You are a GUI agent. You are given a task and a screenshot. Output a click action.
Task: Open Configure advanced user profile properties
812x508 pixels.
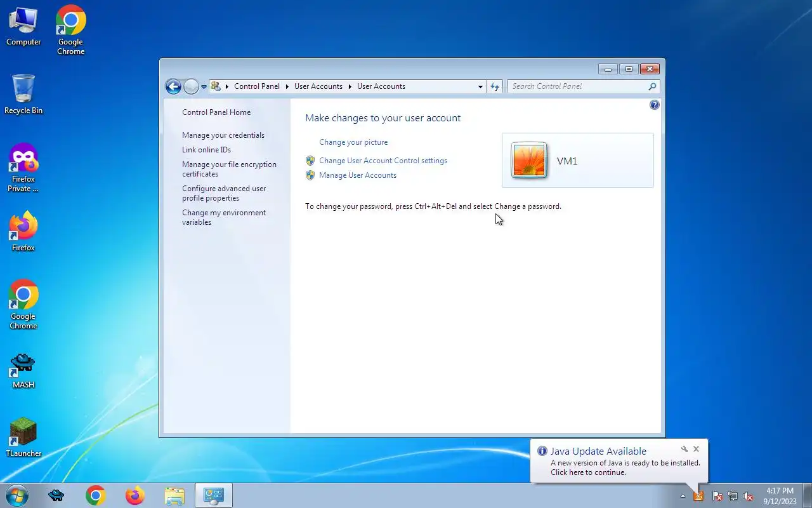(x=224, y=193)
